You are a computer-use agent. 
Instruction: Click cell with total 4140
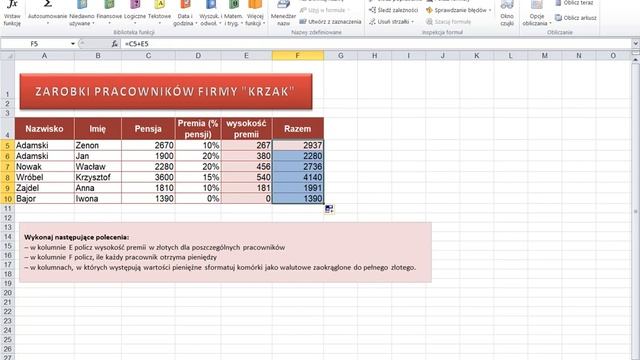click(x=298, y=177)
